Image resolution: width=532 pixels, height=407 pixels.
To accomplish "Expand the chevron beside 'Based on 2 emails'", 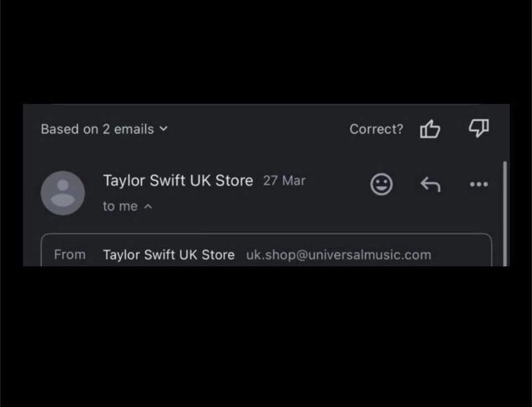I will [x=163, y=129].
